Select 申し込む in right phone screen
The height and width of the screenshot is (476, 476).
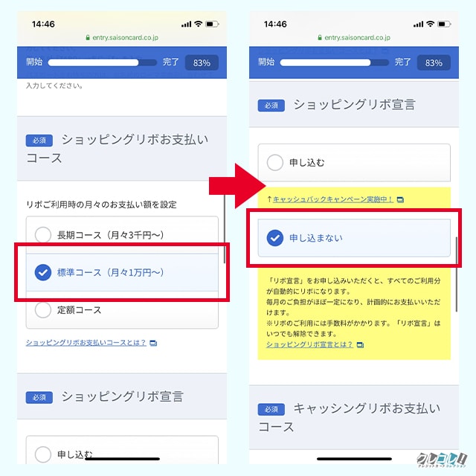[354, 162]
